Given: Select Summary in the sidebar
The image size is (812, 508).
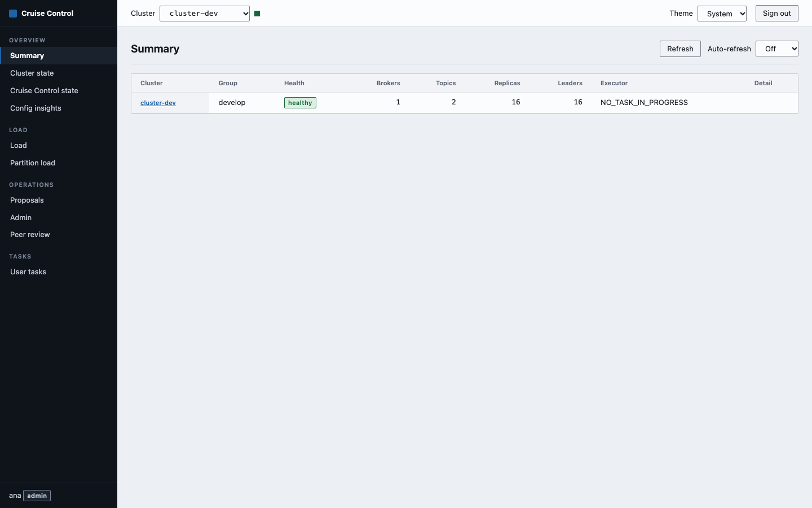Looking at the screenshot, I should point(59,55).
